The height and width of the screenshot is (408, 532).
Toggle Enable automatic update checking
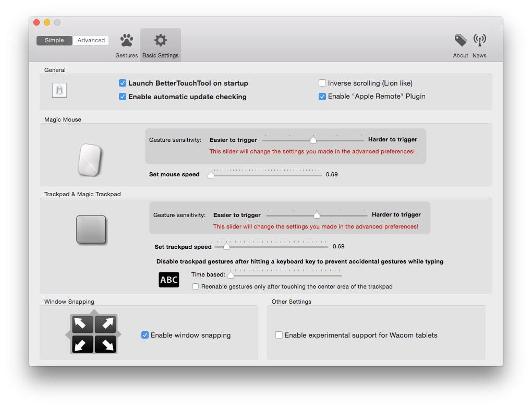pyautogui.click(x=123, y=97)
